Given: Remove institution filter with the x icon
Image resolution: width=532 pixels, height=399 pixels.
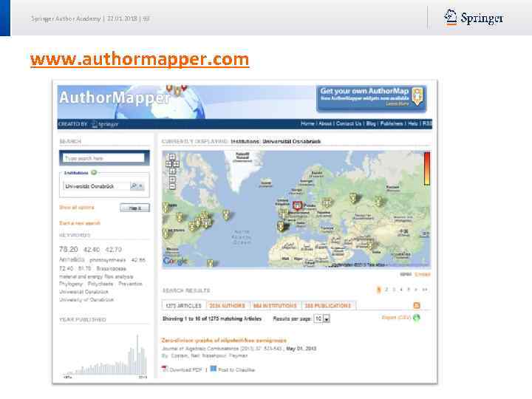Looking at the screenshot, I should pyautogui.click(x=140, y=186).
